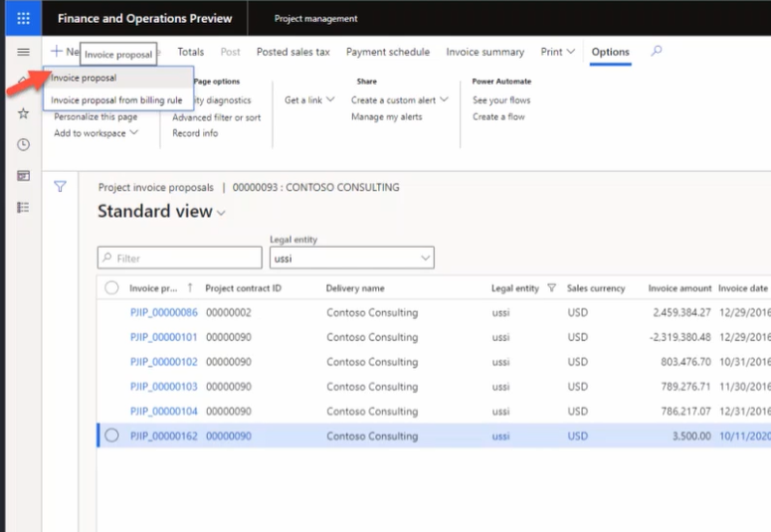Open invoice proposal PJIP_00000101
771x532 pixels.
tap(164, 337)
